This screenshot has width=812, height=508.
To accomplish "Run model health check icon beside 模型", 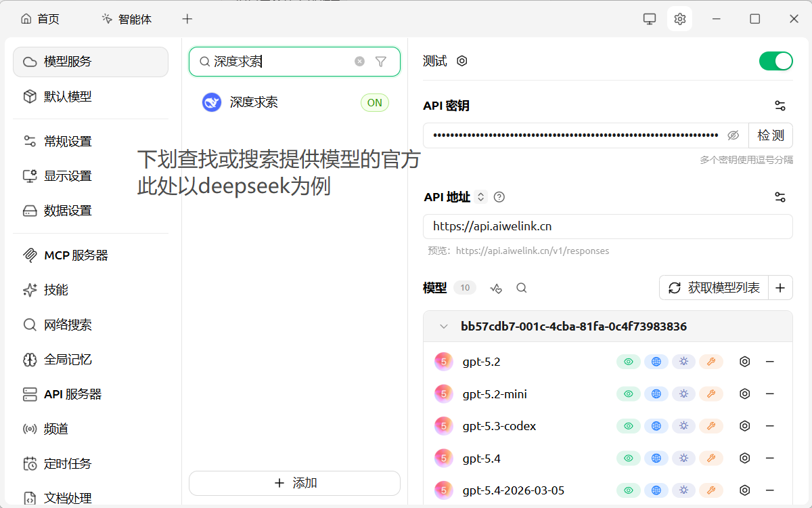I will pyautogui.click(x=496, y=288).
